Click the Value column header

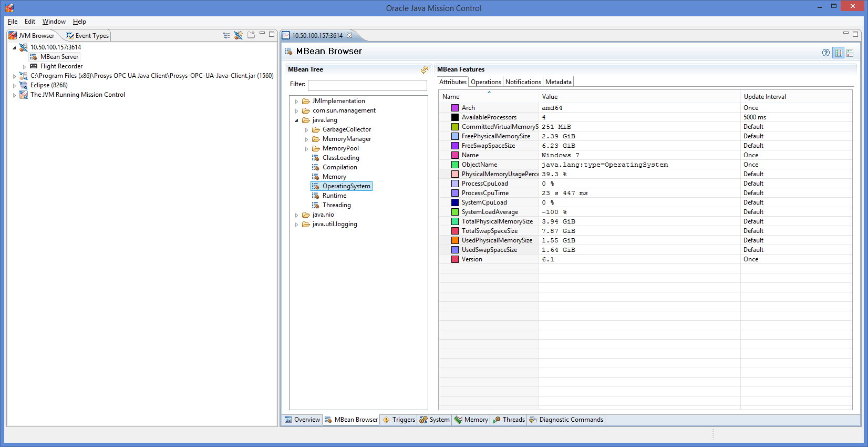point(639,97)
